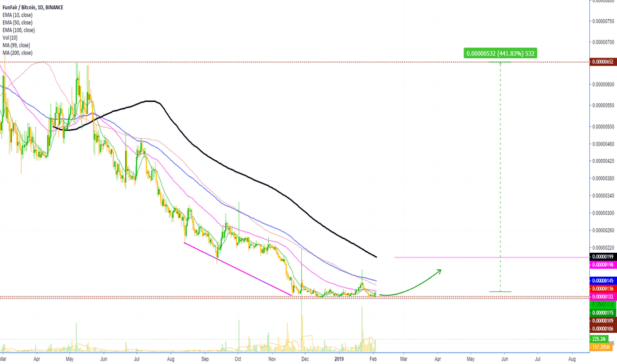Click the 0.00000500 price axis value

pyautogui.click(x=603, y=126)
